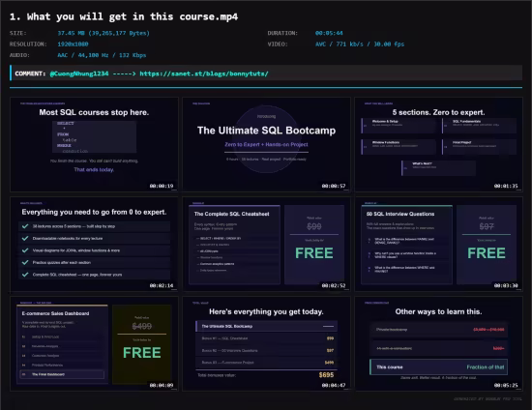Image resolution: width=532 pixels, height=410 pixels.
Task: Click the timestamp '00:04:47'
Action: [x=334, y=385]
